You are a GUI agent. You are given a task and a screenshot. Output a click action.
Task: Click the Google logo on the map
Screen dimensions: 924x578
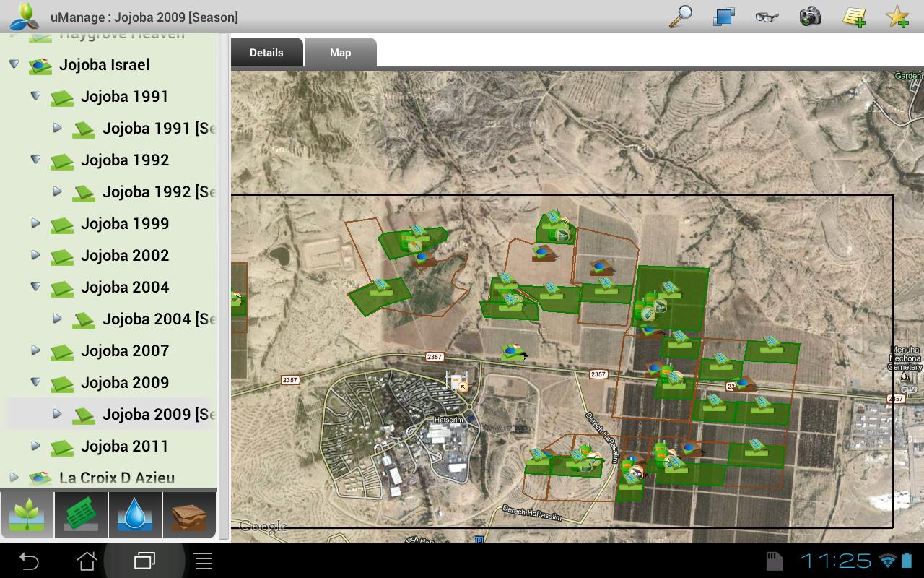pos(263,526)
